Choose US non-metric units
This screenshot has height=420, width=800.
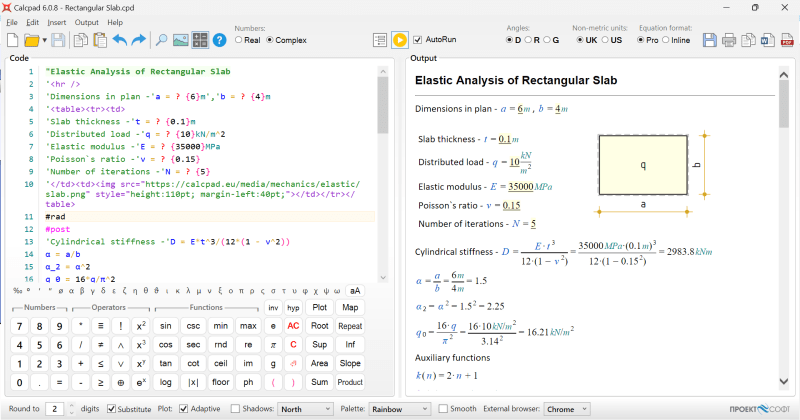605,40
